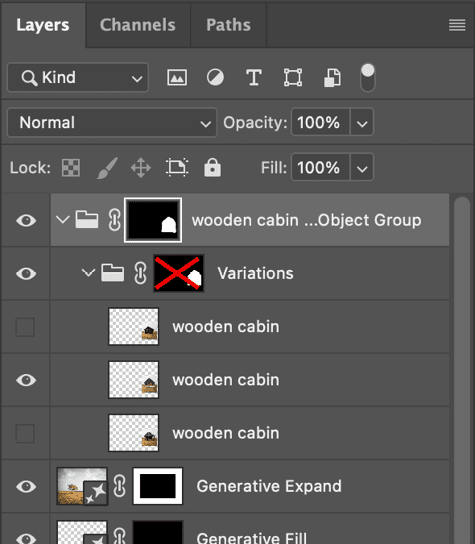Prevent auto-nesting artboard lock icon
The image size is (475, 544).
[177, 168]
